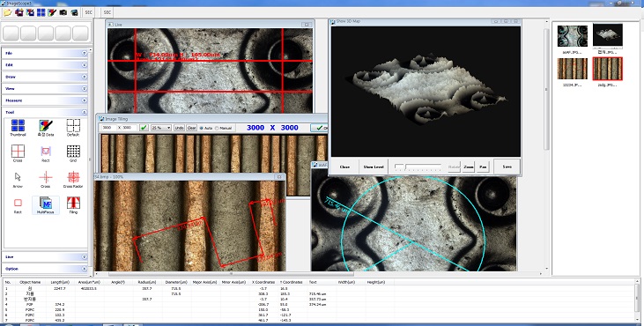
Task: Select the Cross Radar tool
Action: coord(73,180)
